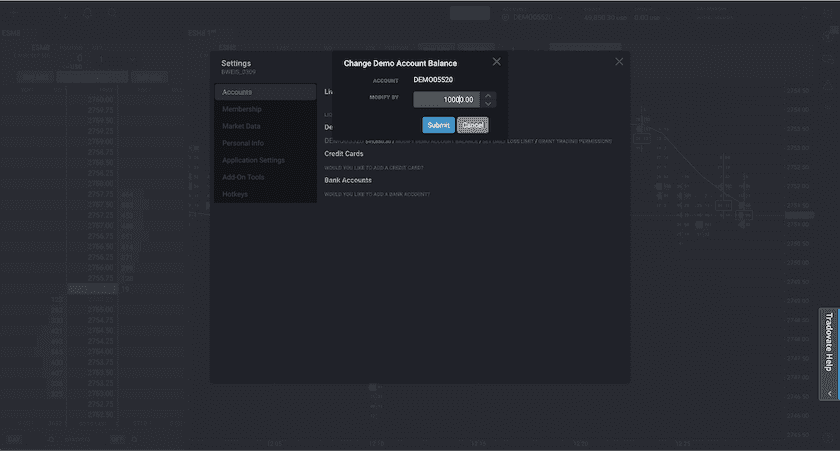Click the blue Submit button
The height and width of the screenshot is (451, 840).
click(x=438, y=125)
